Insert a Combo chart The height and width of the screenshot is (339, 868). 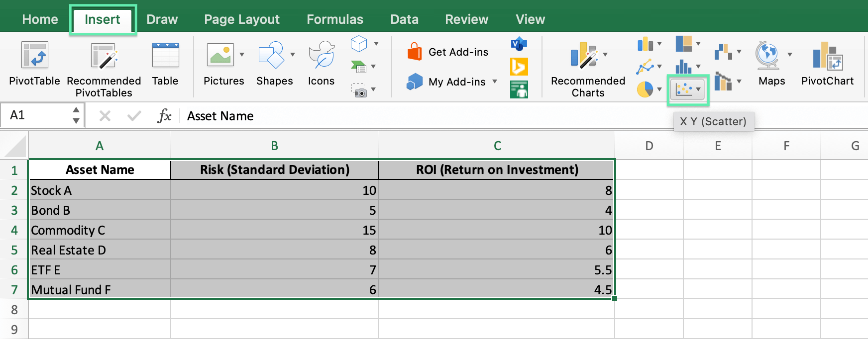tap(723, 82)
